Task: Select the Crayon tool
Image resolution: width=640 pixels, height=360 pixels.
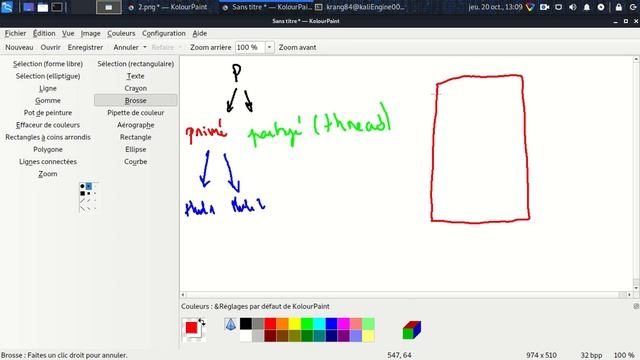Action: (x=136, y=88)
